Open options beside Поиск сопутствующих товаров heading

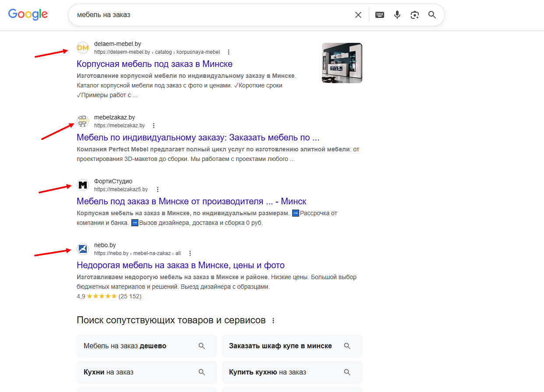click(x=273, y=321)
